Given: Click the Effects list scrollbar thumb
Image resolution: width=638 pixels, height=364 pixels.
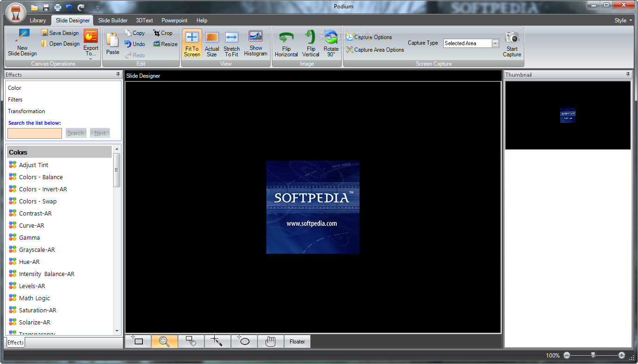Looking at the screenshot, I should pyautogui.click(x=116, y=170).
